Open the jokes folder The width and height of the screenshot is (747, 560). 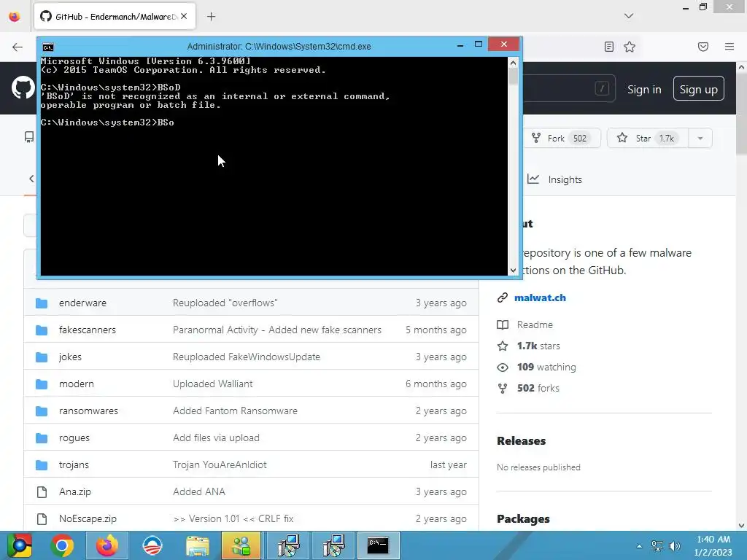(x=70, y=357)
